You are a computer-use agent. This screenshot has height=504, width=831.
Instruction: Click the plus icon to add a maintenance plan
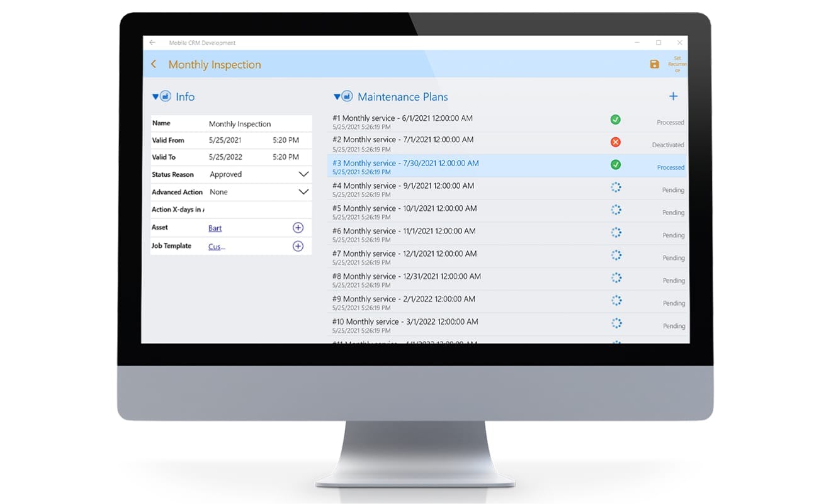coord(673,96)
